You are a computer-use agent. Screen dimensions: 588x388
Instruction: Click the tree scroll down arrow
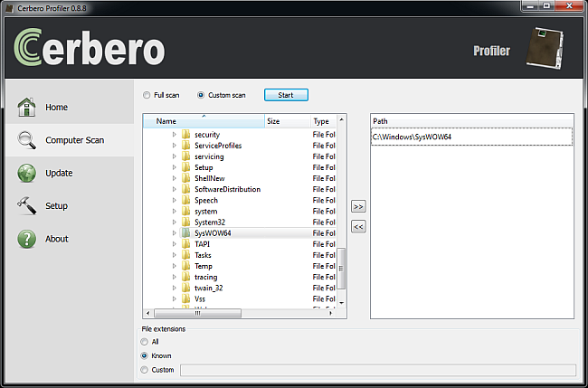tap(341, 303)
